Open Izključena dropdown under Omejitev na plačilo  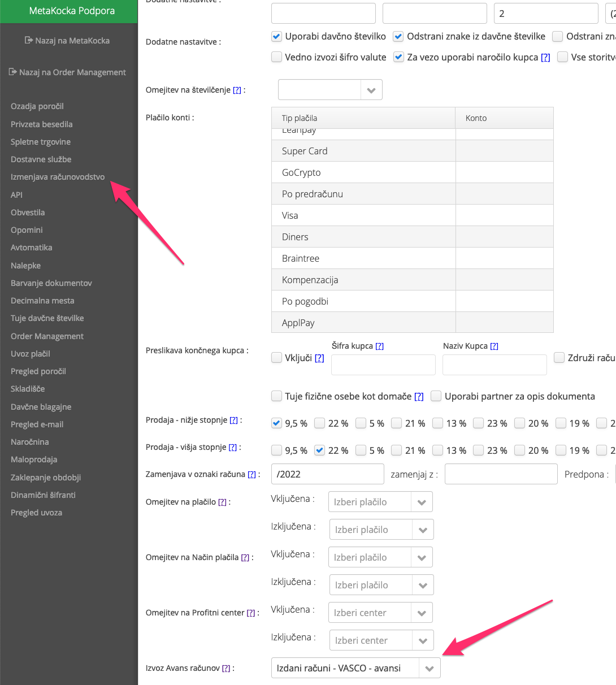click(381, 530)
